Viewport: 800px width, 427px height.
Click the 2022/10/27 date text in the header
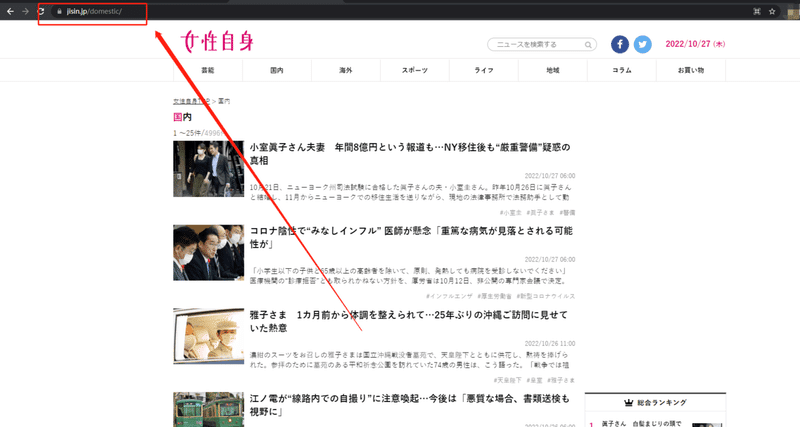[695, 44]
